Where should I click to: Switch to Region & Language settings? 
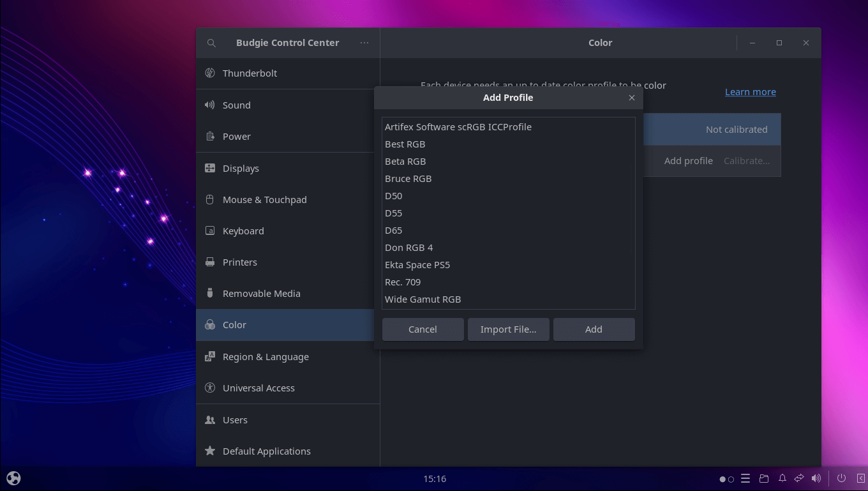(210, 356)
